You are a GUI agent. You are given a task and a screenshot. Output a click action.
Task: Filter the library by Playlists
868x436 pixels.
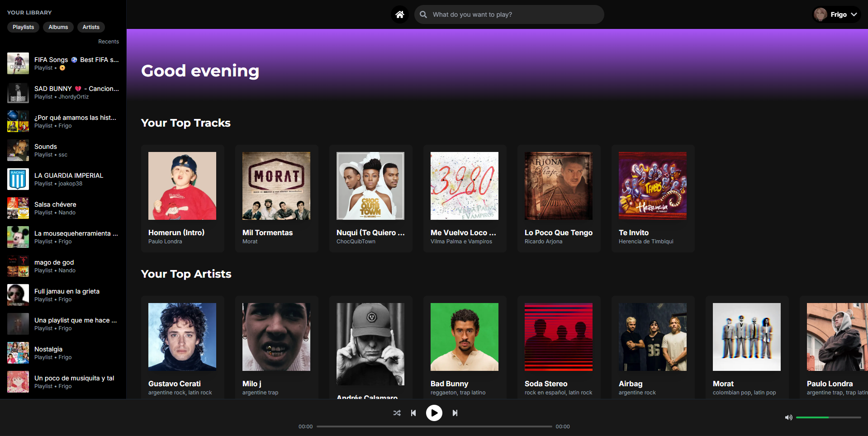click(24, 27)
